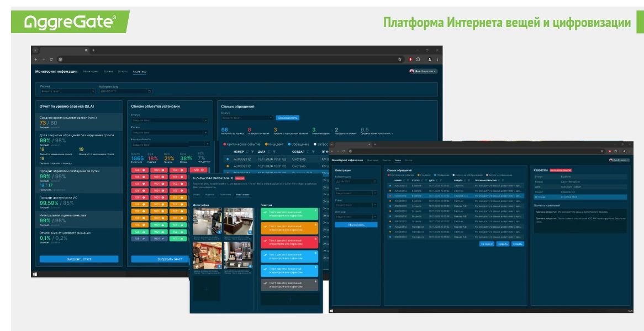Click Windows Start button in analytics window taskbar

click(35, 274)
